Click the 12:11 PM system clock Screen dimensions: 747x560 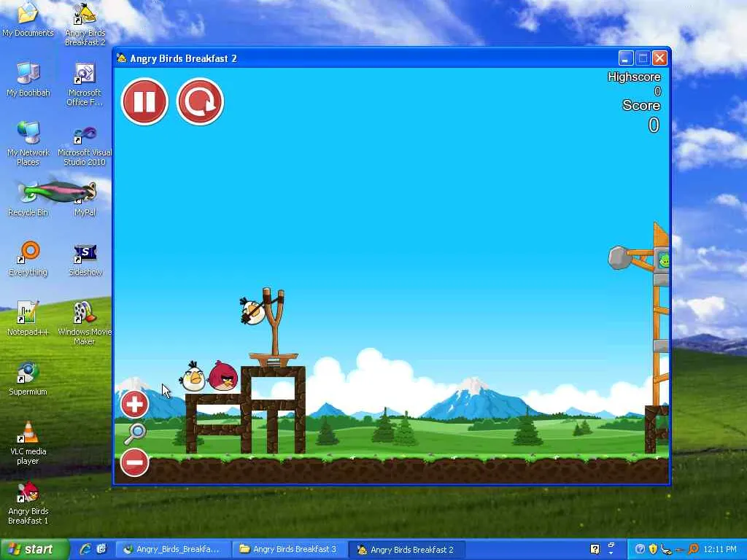719,549
